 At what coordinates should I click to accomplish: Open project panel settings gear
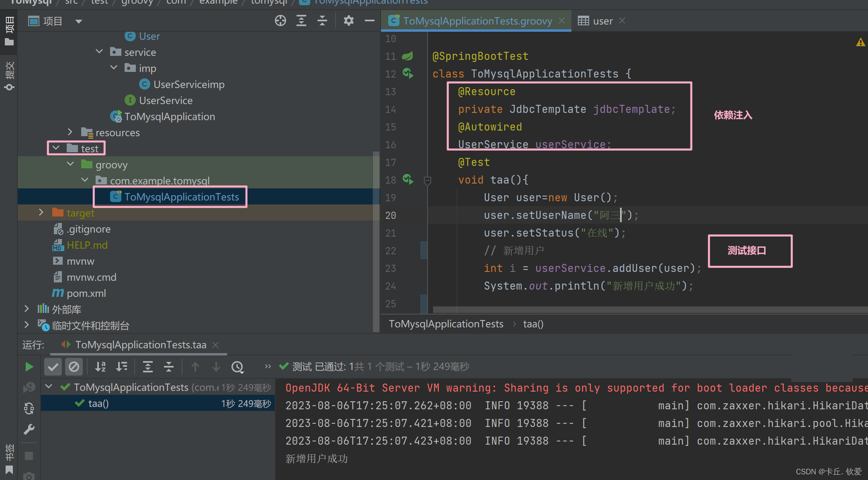point(348,20)
